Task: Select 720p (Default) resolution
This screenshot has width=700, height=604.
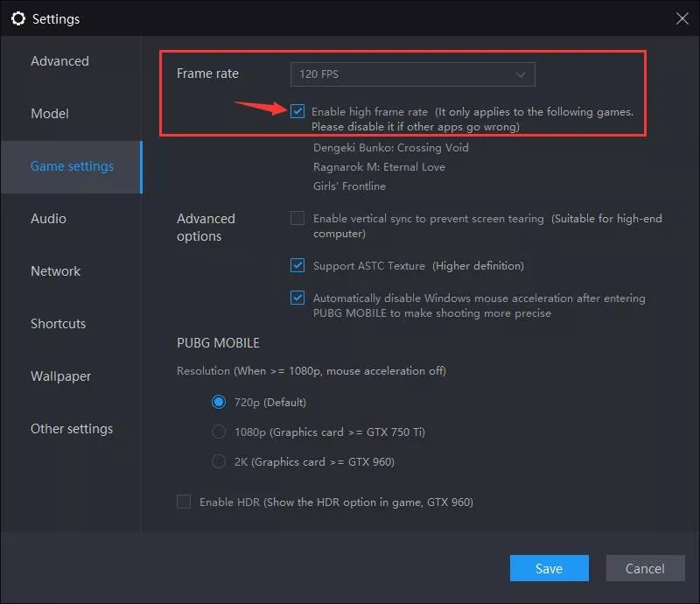Action: click(x=219, y=403)
